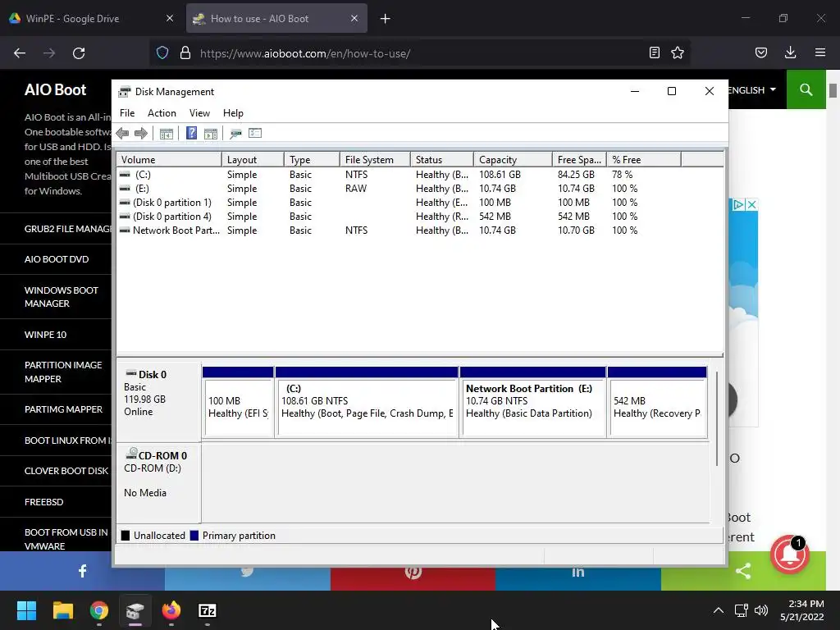The height and width of the screenshot is (630, 840).
Task: Click the Disk 0 label panel
Action: point(158,402)
